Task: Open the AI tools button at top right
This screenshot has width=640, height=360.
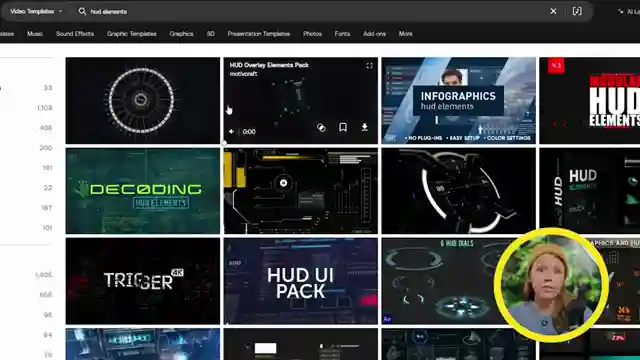Action: 629,11
